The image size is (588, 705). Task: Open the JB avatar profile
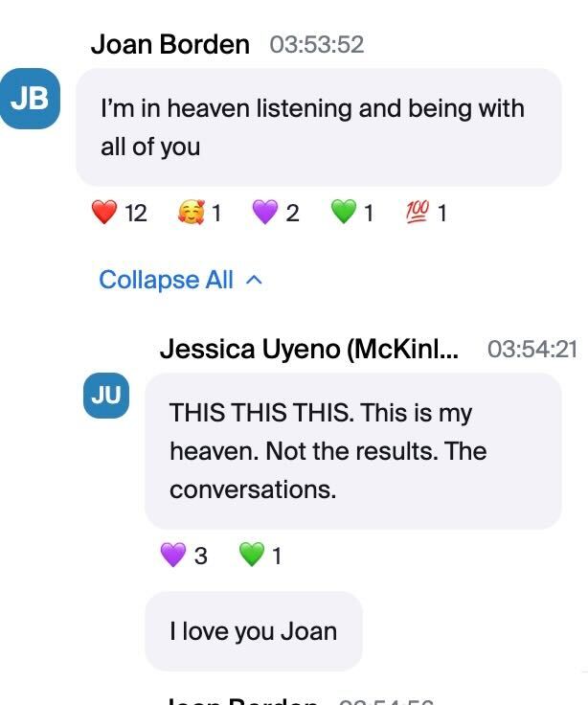[x=30, y=99]
